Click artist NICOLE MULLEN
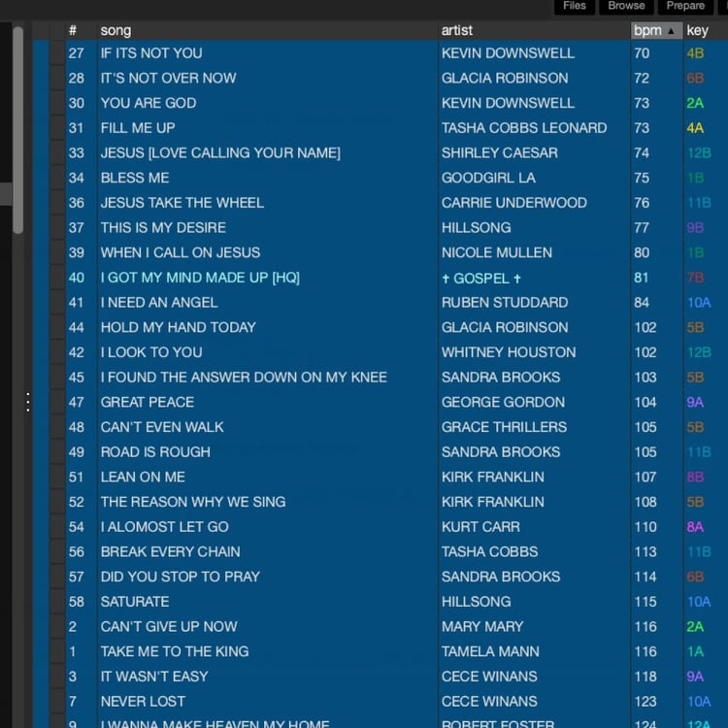This screenshot has width=728, height=728. point(497,252)
